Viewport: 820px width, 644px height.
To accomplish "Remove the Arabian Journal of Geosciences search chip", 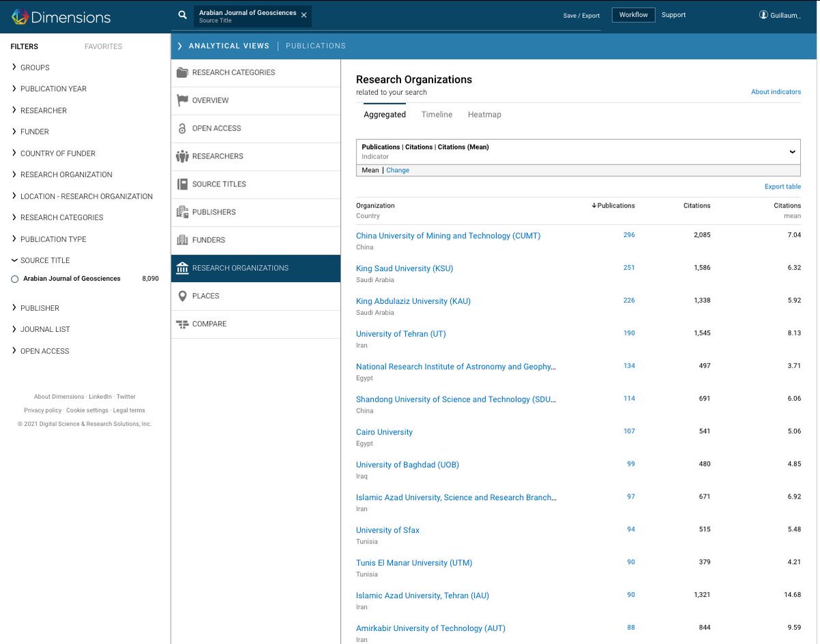I will (x=304, y=15).
